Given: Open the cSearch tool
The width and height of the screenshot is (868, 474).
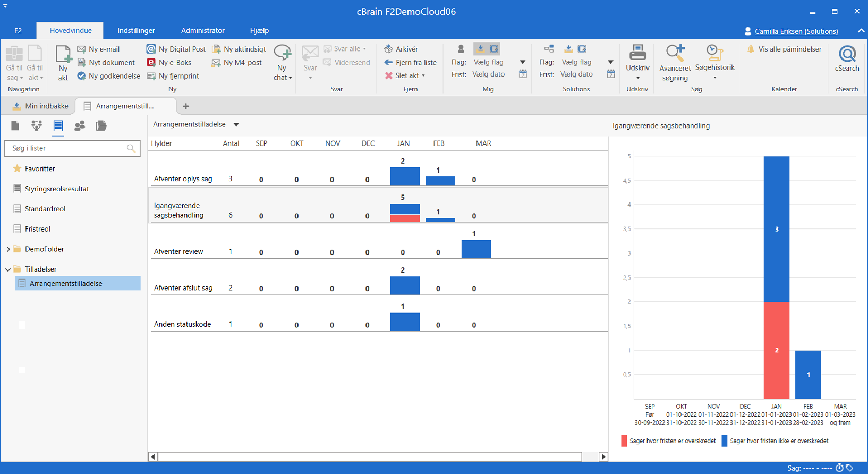Looking at the screenshot, I should click(847, 59).
